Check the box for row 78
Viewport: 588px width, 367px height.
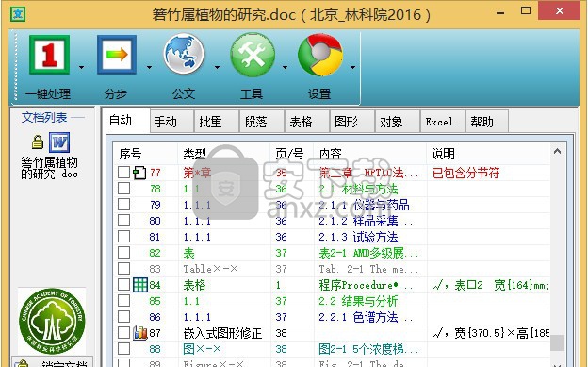123,188
